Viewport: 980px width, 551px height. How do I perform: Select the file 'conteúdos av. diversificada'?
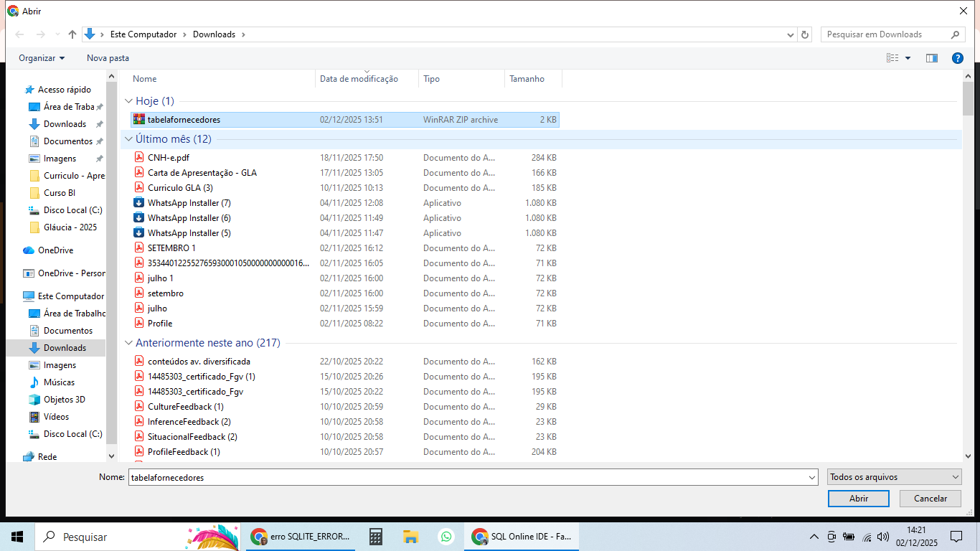[x=199, y=362]
